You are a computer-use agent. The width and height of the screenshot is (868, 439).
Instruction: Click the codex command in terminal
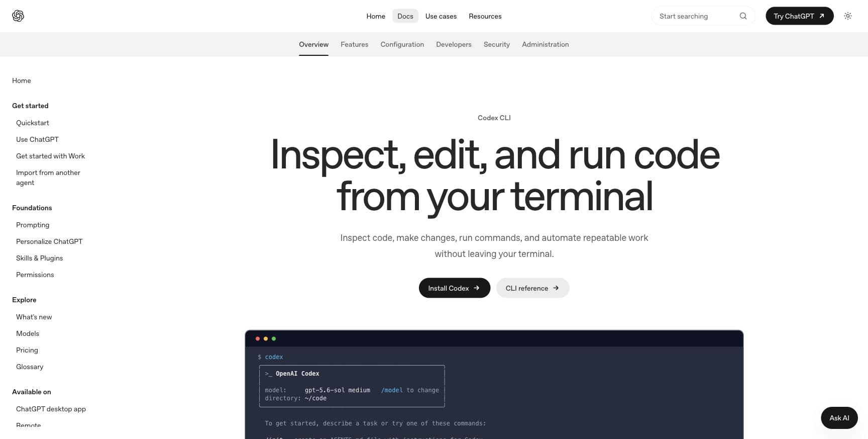coord(274,357)
